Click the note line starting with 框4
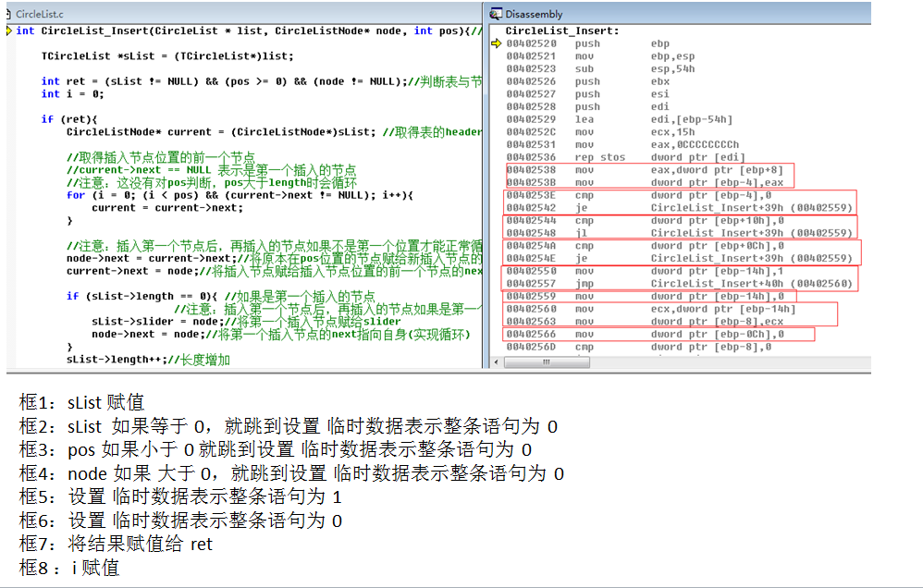Screen dimensions: 923x588 291,473
